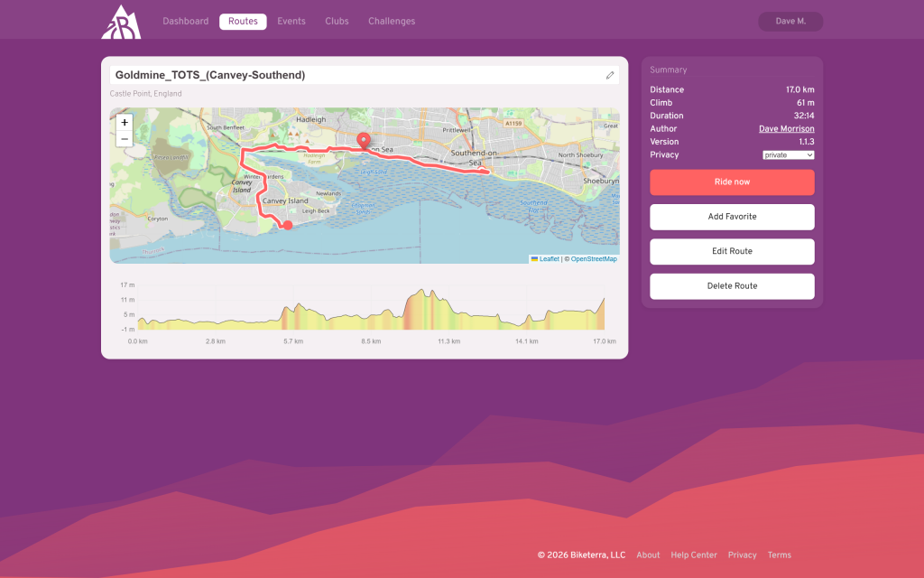Select the Routes tab

click(x=243, y=22)
